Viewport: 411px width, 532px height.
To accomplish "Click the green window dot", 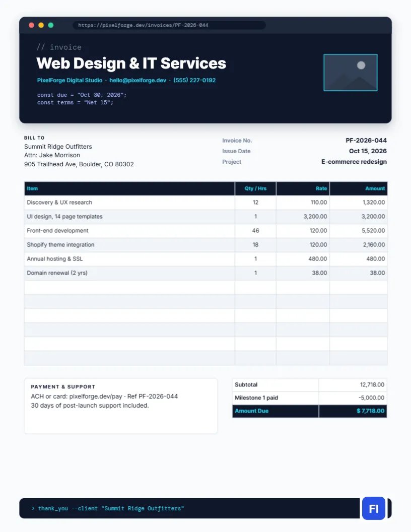I will (51, 25).
